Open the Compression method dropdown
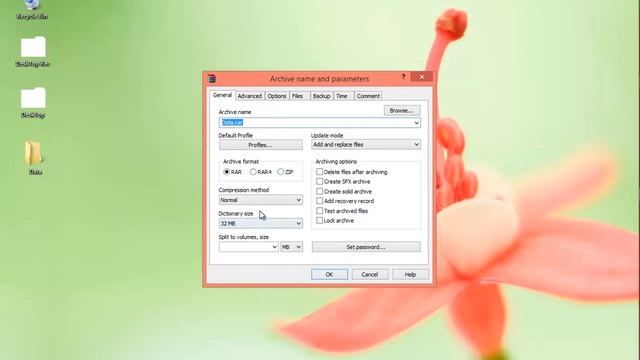 (x=260, y=200)
